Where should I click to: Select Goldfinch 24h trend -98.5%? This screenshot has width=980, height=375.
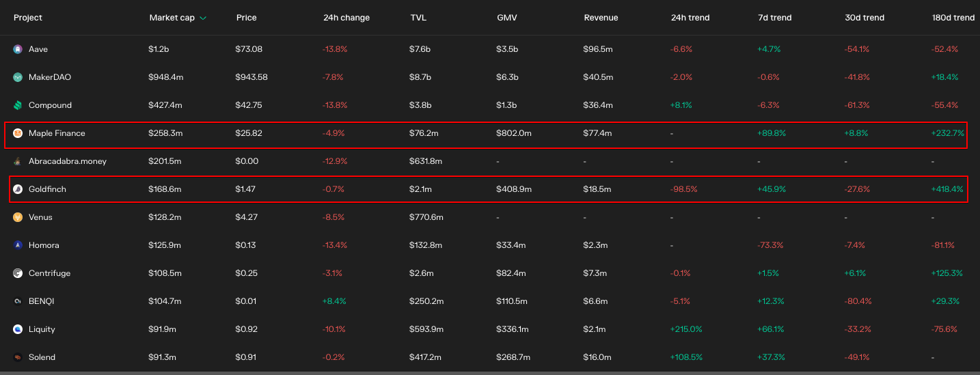(684, 189)
